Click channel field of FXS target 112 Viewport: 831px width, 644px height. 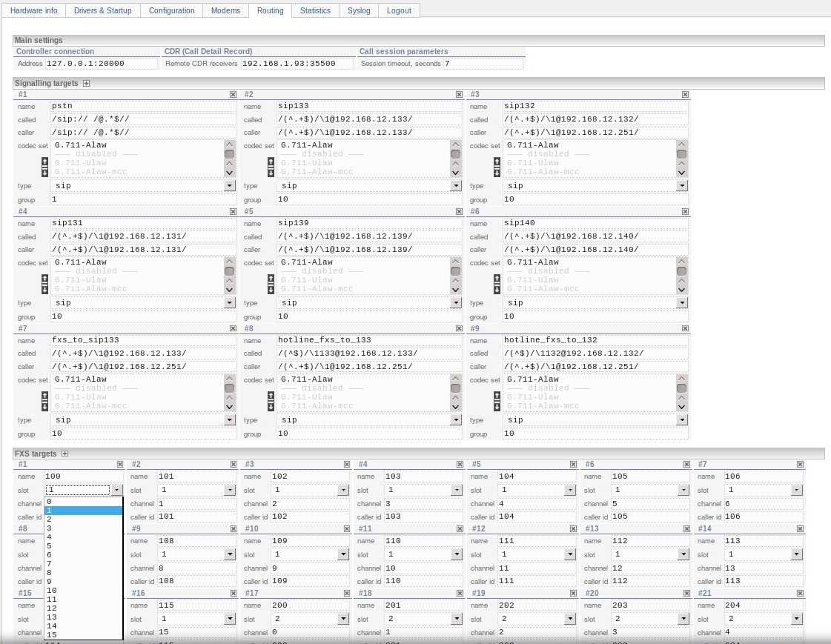(x=650, y=568)
